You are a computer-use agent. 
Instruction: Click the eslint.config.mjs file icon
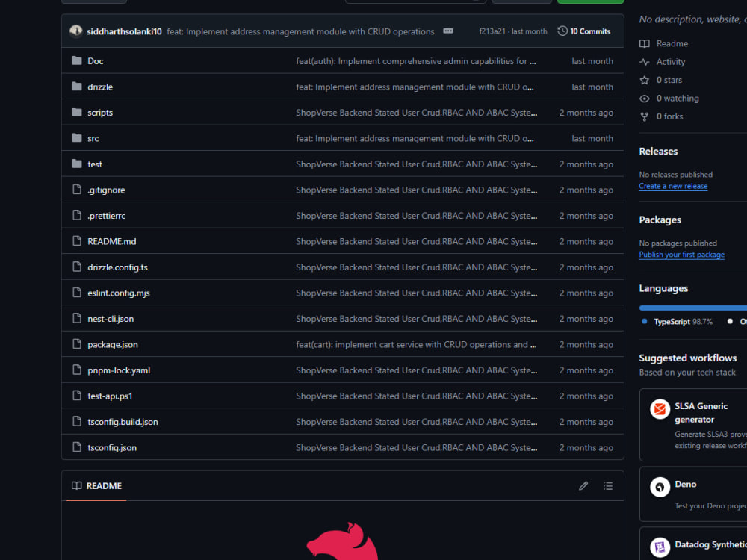click(77, 293)
